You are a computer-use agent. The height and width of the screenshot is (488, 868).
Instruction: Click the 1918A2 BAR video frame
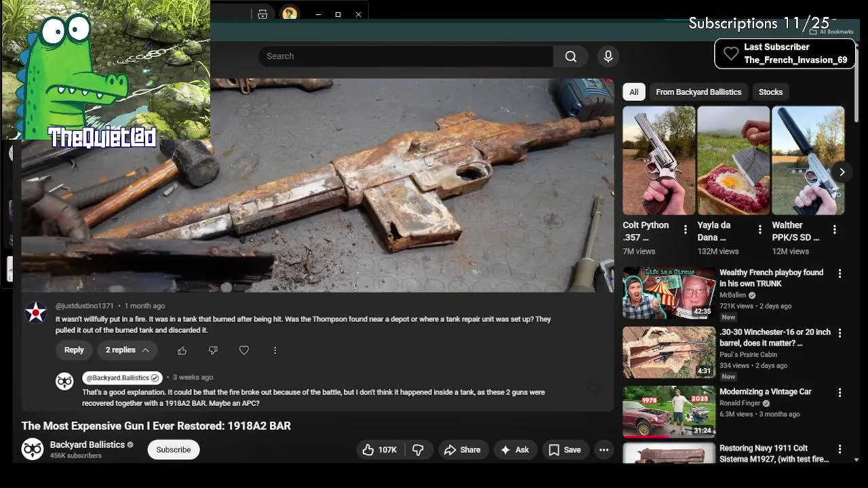click(317, 185)
